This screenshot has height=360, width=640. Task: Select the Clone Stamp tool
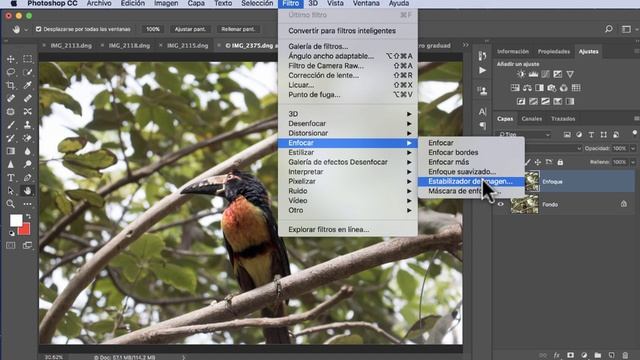click(x=27, y=125)
